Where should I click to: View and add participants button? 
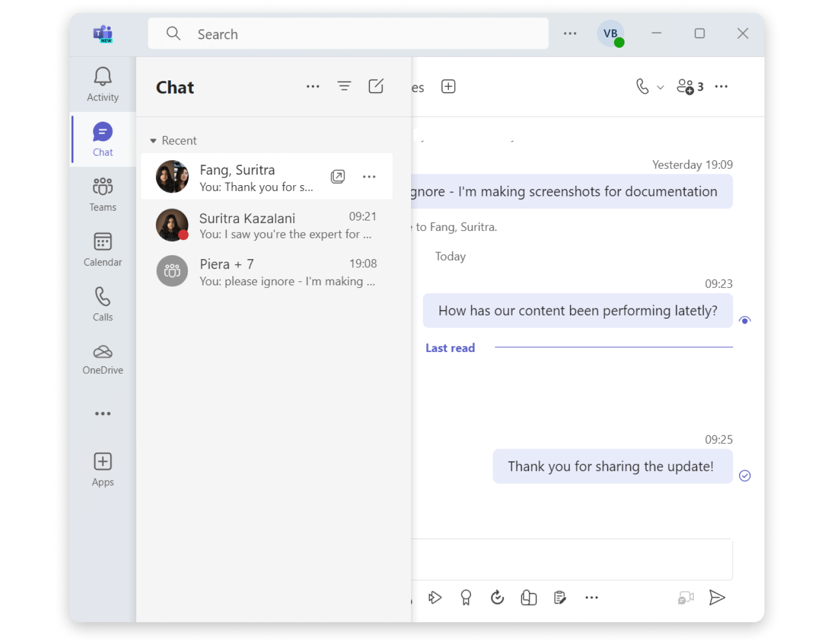tap(690, 86)
